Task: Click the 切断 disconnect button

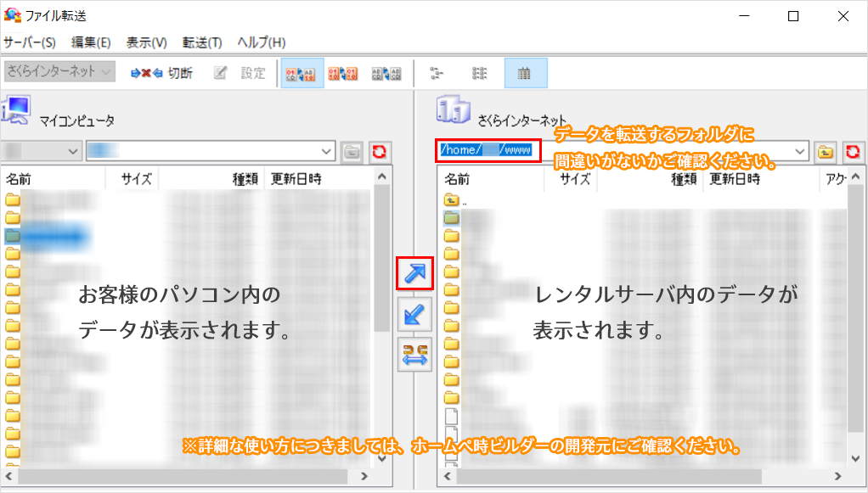Action: point(161,73)
